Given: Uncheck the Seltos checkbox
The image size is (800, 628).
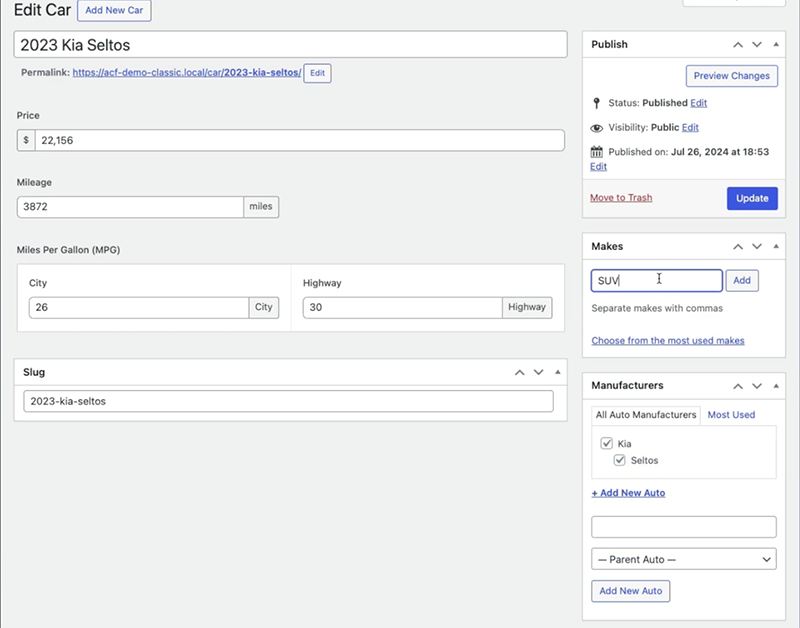Looking at the screenshot, I should point(622,460).
